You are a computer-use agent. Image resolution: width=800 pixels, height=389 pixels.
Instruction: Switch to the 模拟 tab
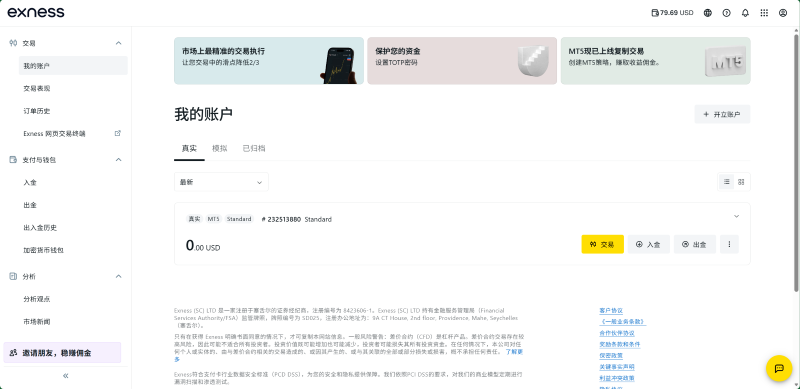point(219,149)
